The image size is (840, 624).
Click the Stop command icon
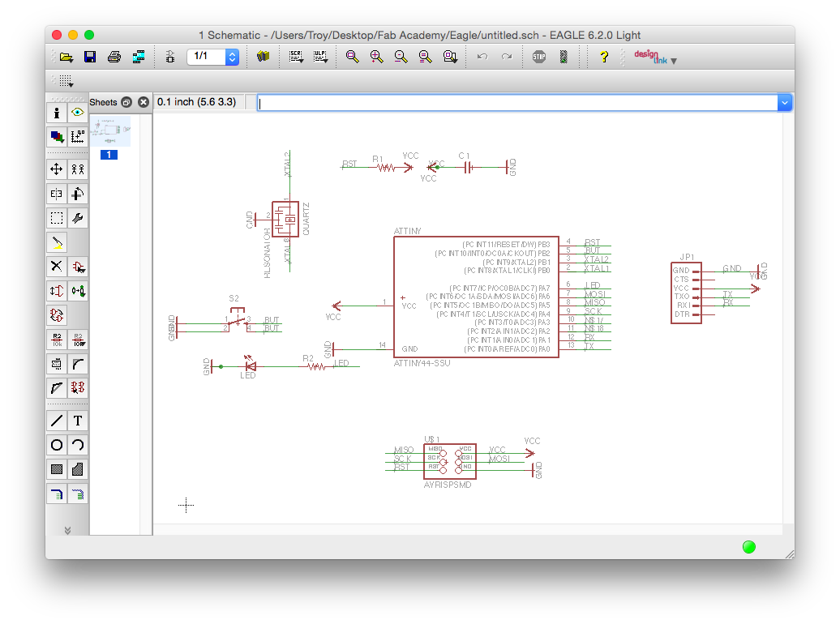tap(539, 57)
